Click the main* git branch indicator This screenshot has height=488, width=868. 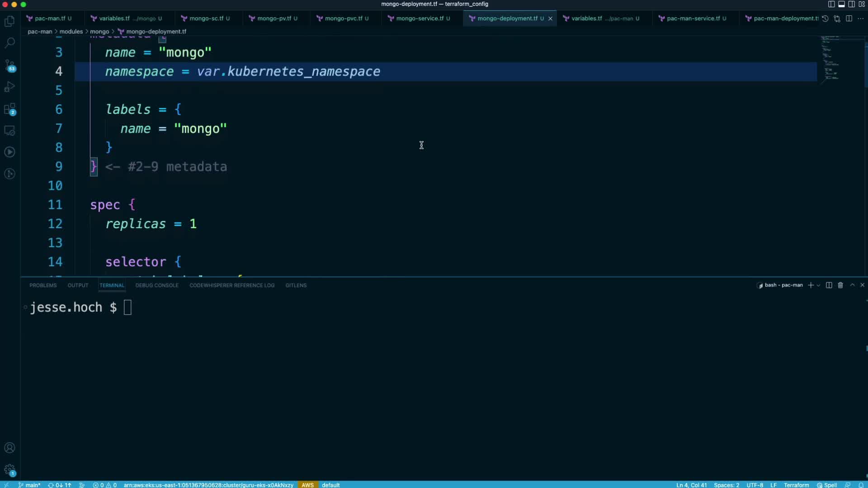tap(30, 485)
